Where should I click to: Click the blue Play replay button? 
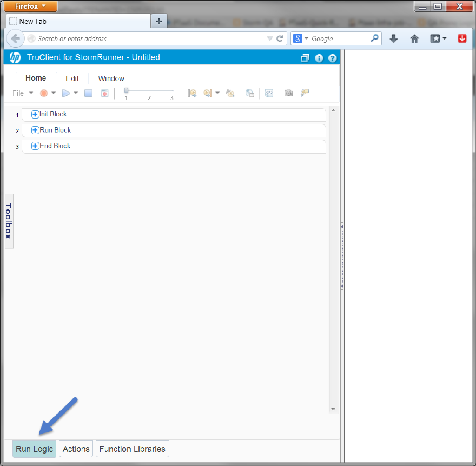pyautogui.click(x=66, y=93)
